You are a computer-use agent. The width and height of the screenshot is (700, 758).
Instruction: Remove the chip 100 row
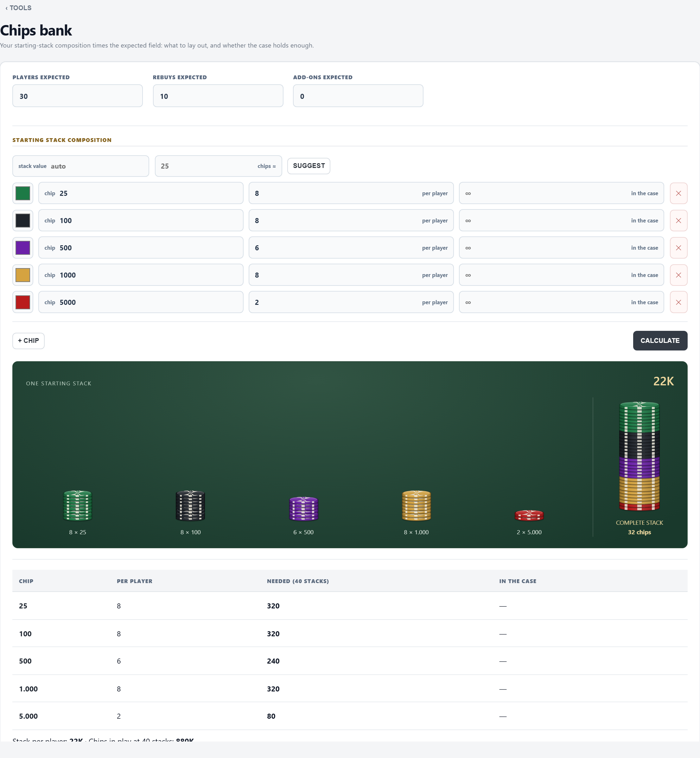click(678, 221)
